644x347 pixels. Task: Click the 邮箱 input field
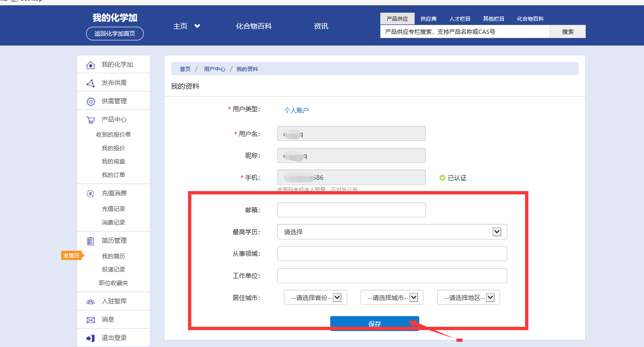pyautogui.click(x=351, y=210)
